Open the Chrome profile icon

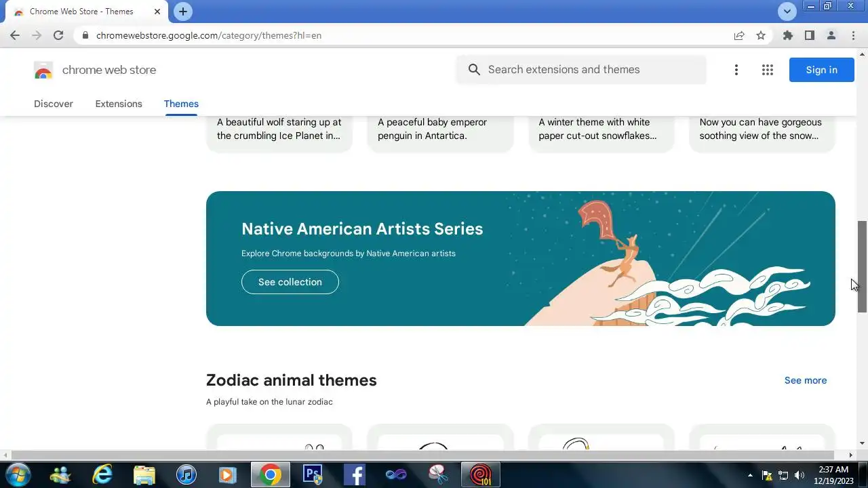[831, 35]
